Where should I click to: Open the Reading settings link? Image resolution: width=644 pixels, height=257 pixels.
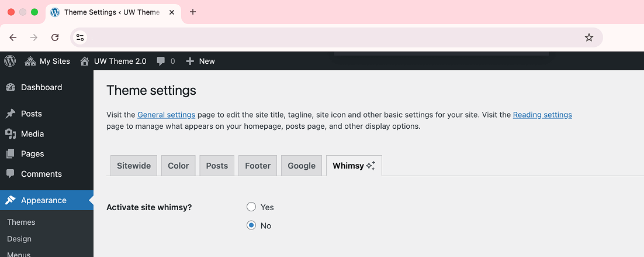tap(542, 115)
